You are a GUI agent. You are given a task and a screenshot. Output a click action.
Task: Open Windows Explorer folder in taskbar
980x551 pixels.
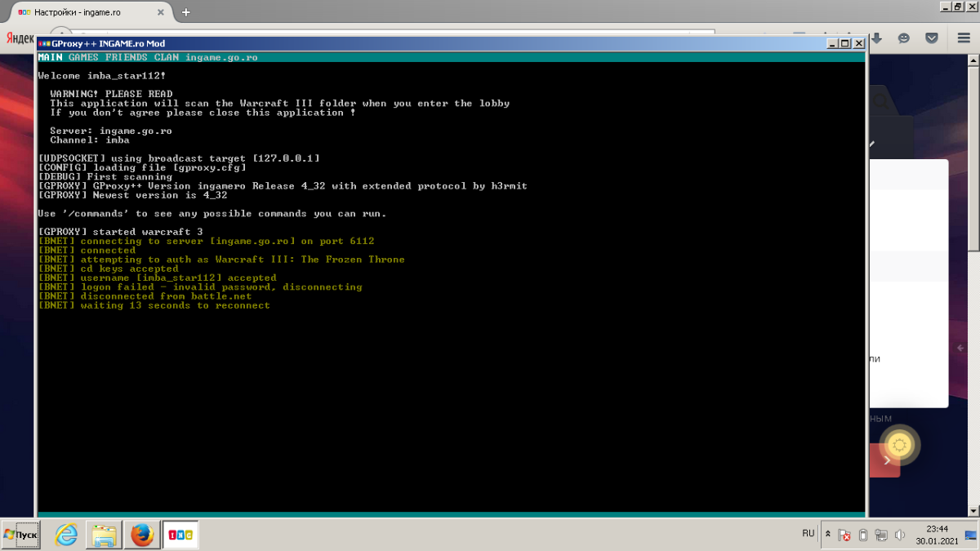[105, 535]
